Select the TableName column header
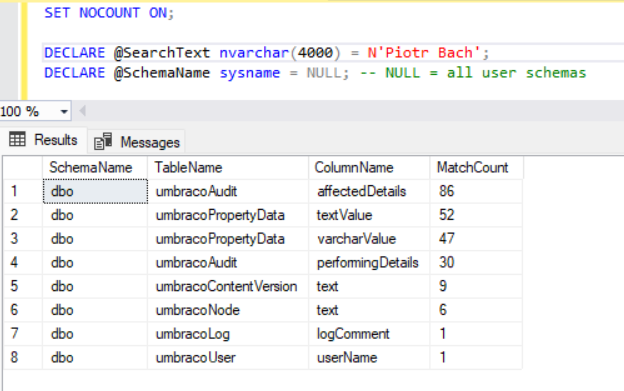 pos(228,167)
